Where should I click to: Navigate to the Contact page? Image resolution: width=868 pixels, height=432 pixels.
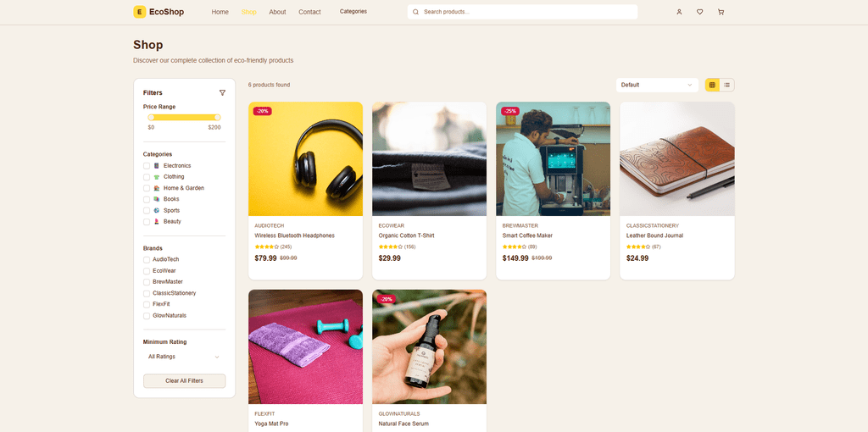(309, 12)
